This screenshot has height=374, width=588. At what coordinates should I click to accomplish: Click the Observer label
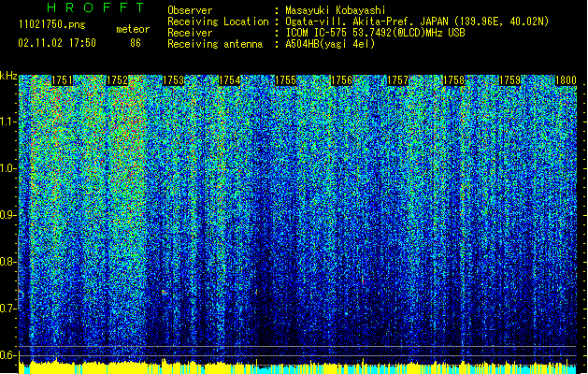(x=190, y=10)
